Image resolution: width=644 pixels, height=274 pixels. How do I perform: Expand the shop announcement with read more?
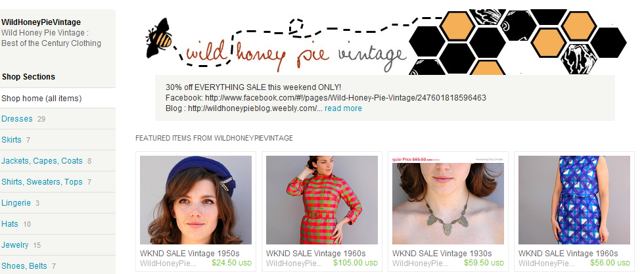[343, 108]
